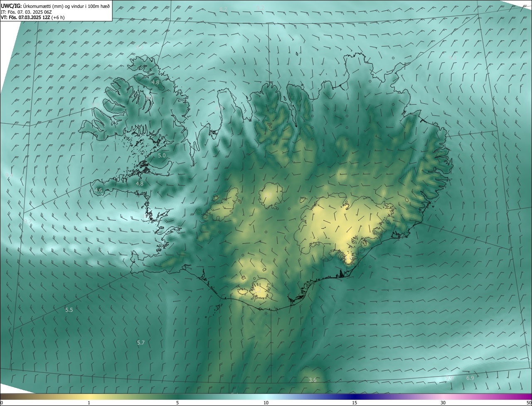
Task: Click the 4.8 label directly beside the 4.6 label
Action: 140,183
